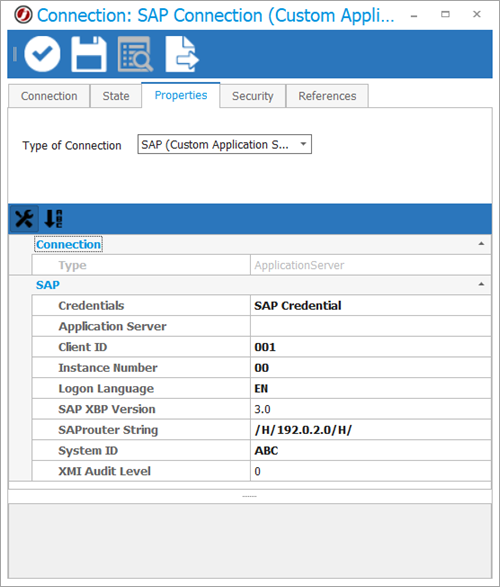Screen dimensions: 500x587
Task: Open the report preview toolbar icon
Action: click(x=135, y=54)
